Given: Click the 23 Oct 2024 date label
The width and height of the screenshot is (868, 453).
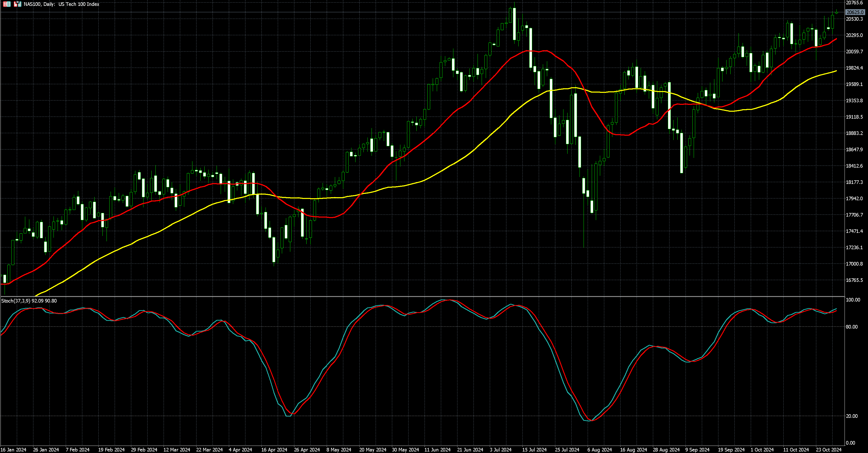Looking at the screenshot, I should point(828,450).
